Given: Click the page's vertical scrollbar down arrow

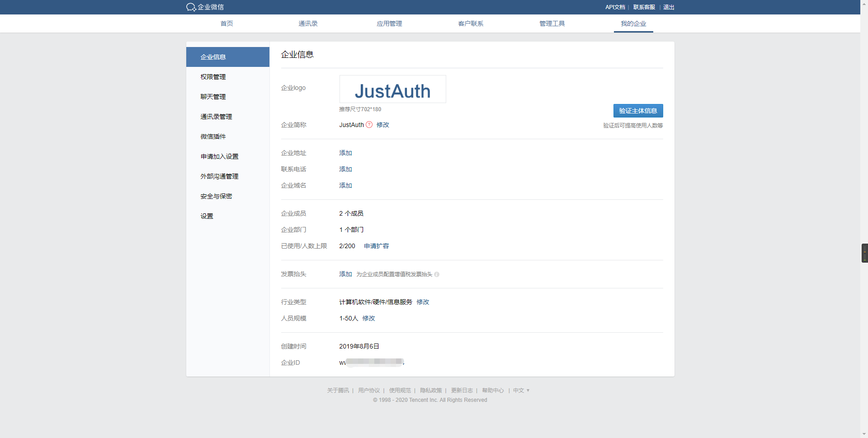Looking at the screenshot, I should (x=864, y=434).
